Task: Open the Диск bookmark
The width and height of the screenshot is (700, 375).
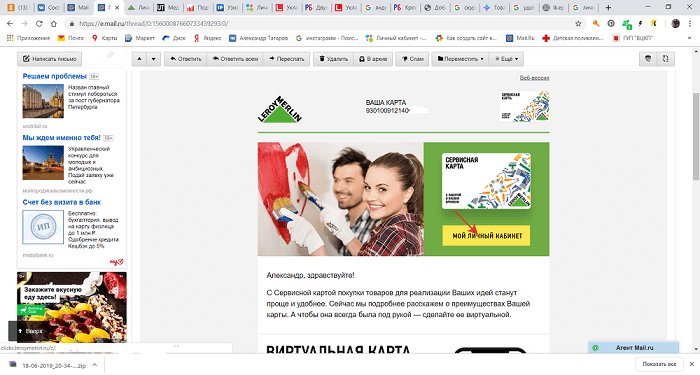Action: [x=174, y=38]
